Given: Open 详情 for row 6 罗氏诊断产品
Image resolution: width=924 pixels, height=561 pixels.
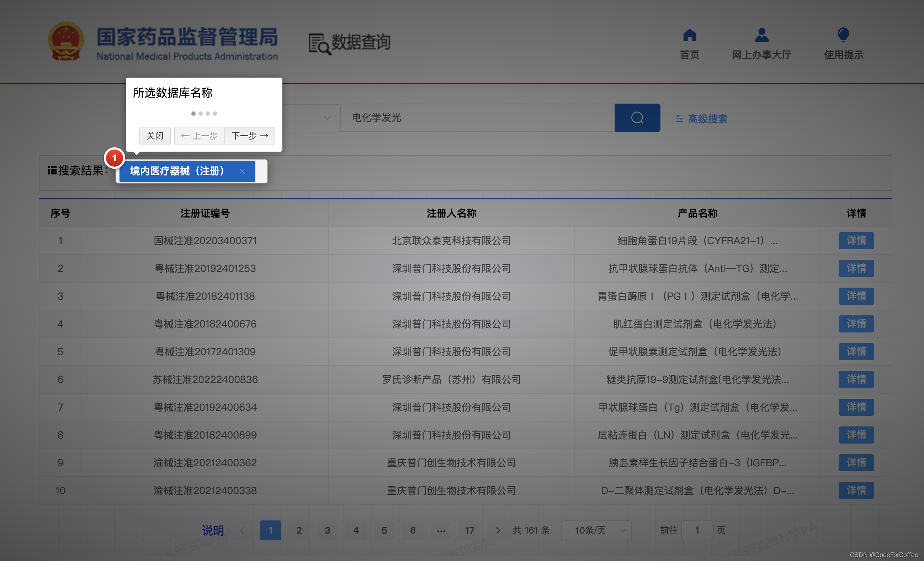Looking at the screenshot, I should (856, 379).
